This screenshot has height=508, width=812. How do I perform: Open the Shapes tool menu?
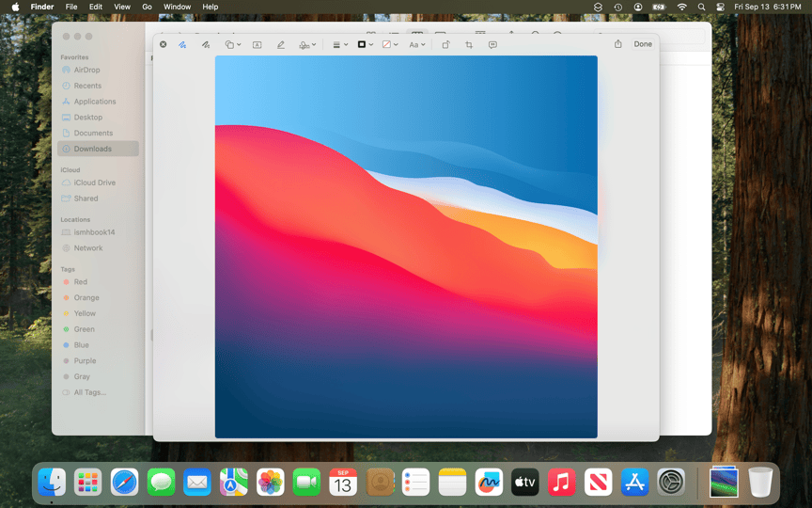click(232, 44)
